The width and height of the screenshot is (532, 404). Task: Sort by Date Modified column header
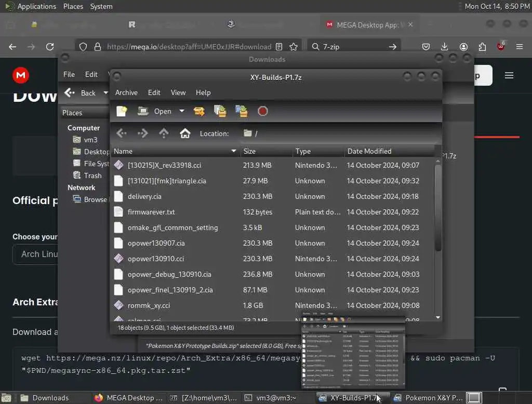pyautogui.click(x=389, y=151)
